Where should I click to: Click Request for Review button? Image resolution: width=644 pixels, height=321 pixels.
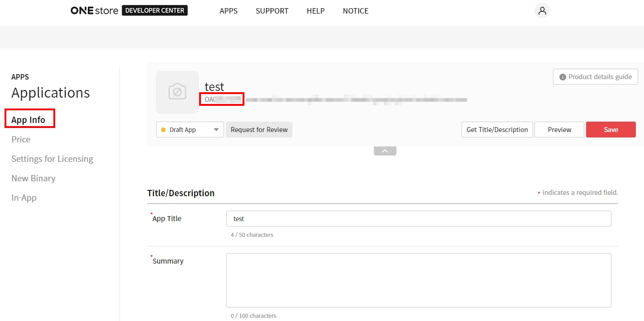click(259, 130)
